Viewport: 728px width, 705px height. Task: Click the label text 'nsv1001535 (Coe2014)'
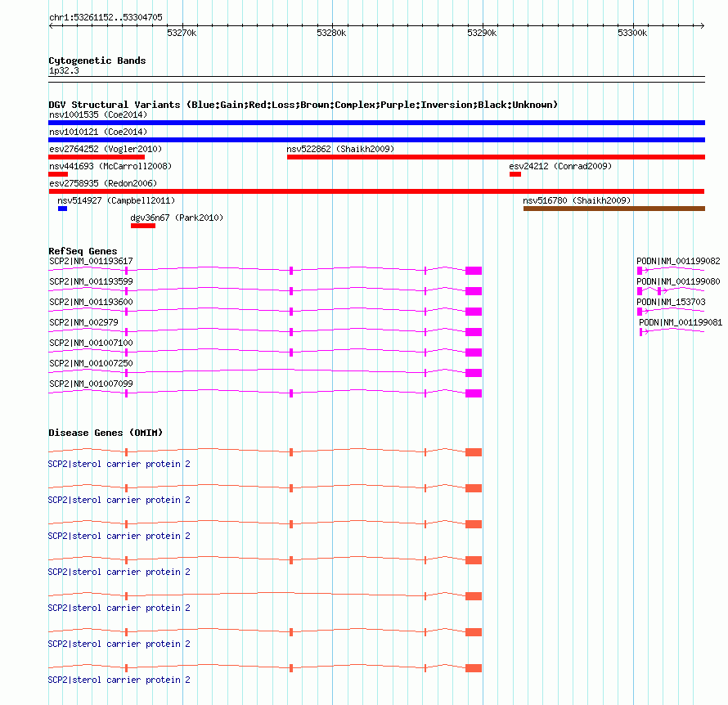[98, 115]
